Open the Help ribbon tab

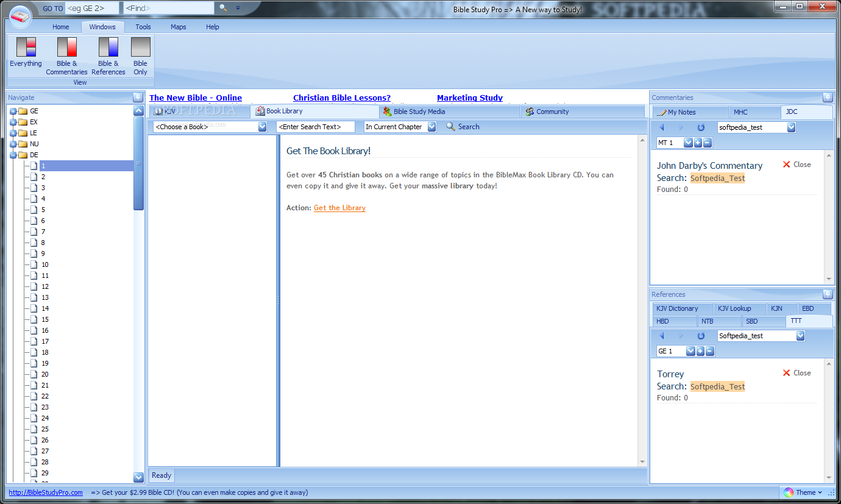212,27
